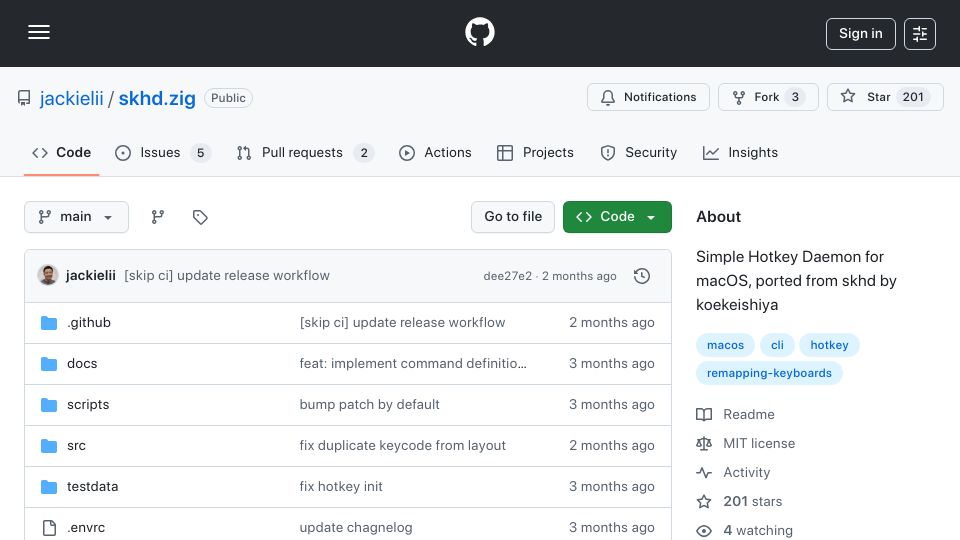
Task: Open the 201 stars link
Action: coord(752,501)
